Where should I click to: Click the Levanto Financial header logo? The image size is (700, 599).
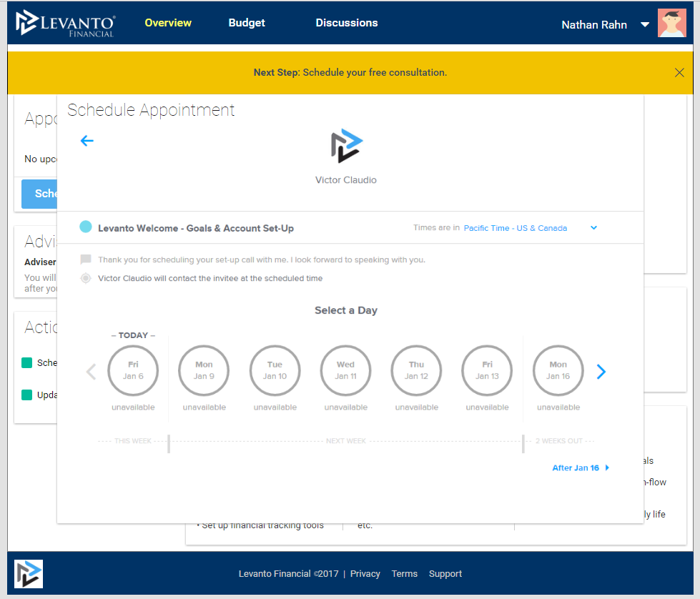65,23
